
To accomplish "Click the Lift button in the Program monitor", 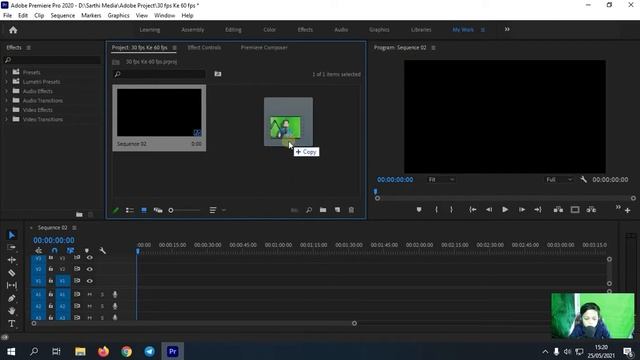I will pos(558,209).
